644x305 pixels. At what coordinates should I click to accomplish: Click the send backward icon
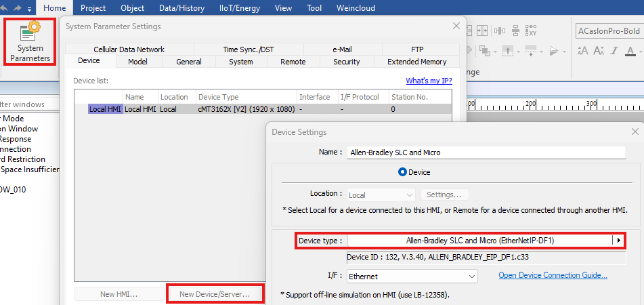532,51
